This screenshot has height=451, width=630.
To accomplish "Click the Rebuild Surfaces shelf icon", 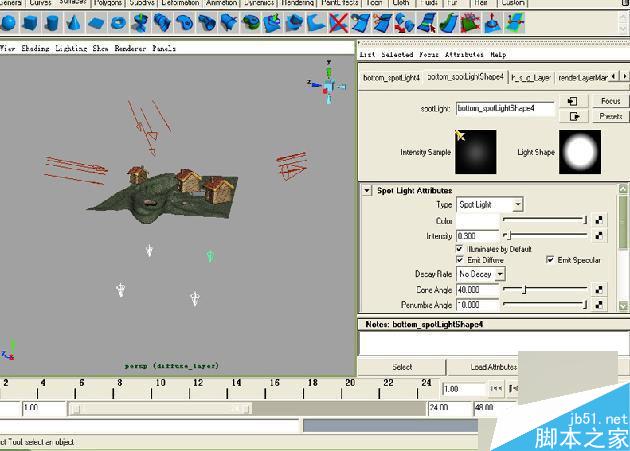I will [x=470, y=23].
